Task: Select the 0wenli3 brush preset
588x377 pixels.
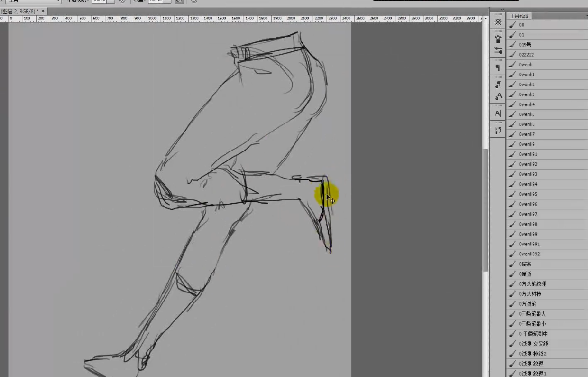Action: (547, 94)
